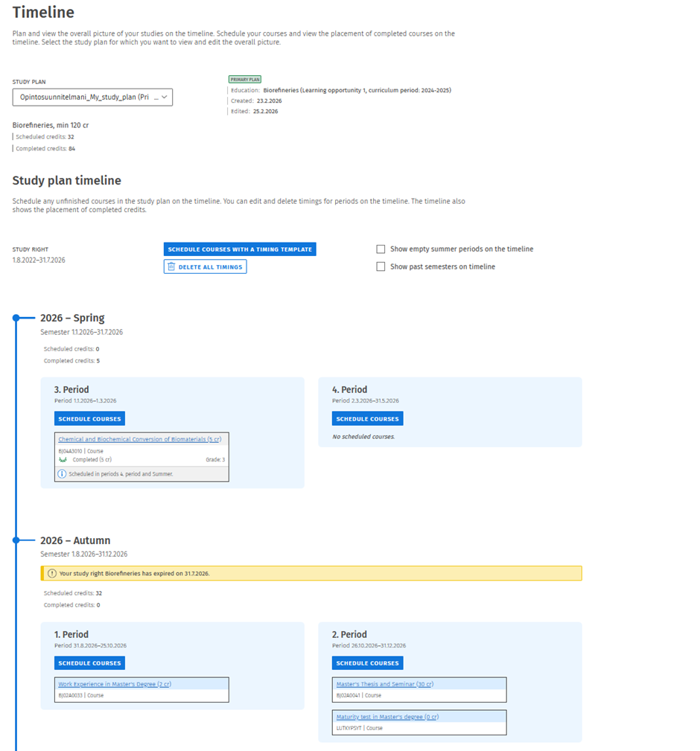The image size is (700, 751).
Task: Schedule courses for autumn 1. Period
Action: [89, 663]
